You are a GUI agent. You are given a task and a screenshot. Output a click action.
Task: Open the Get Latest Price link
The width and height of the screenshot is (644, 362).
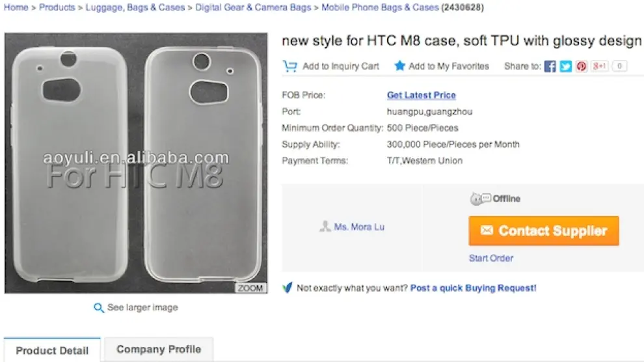pyautogui.click(x=422, y=95)
